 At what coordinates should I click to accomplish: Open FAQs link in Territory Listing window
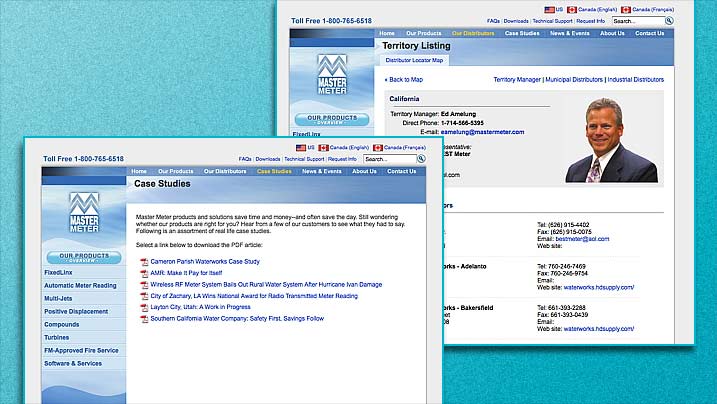(x=493, y=21)
